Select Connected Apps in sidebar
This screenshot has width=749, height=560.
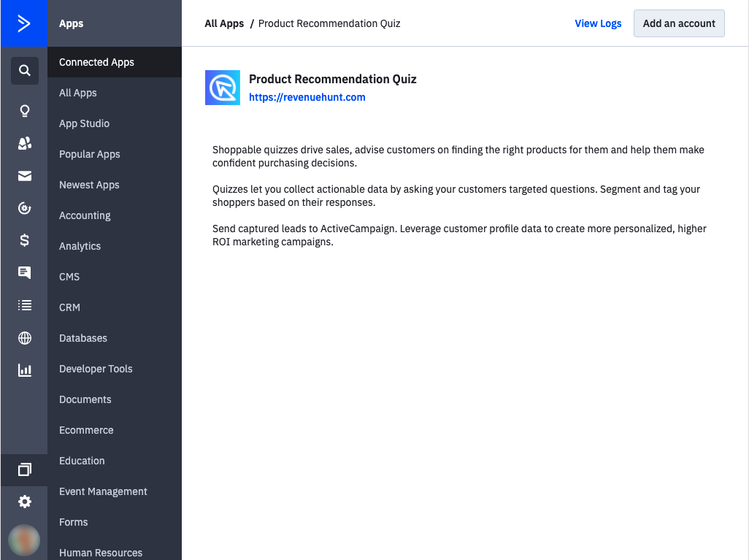pyautogui.click(x=115, y=62)
